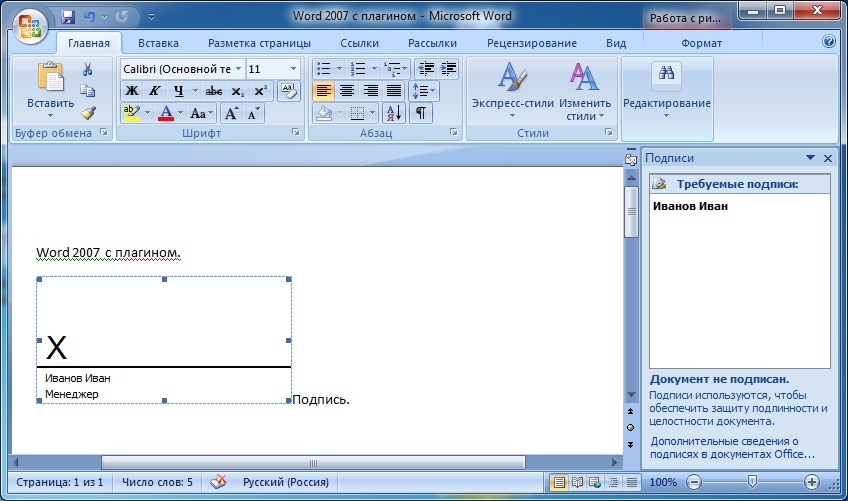Toggle italic К formatting
Image resolution: width=848 pixels, height=501 pixels.
click(155, 91)
